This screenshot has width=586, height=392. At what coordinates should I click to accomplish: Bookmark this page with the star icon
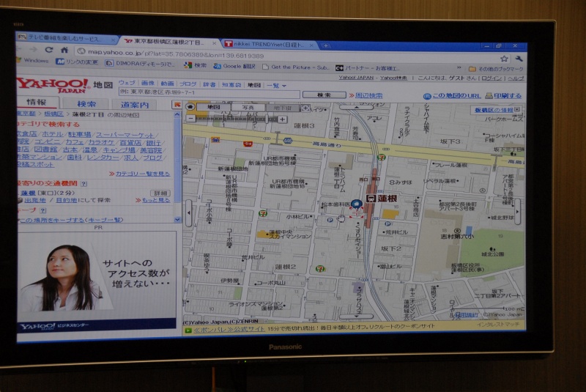[x=504, y=59]
